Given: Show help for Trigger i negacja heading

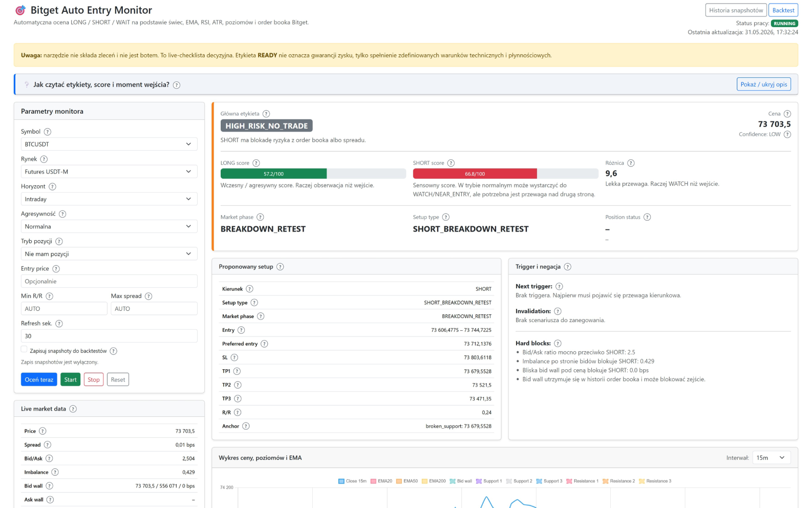Looking at the screenshot, I should [567, 267].
